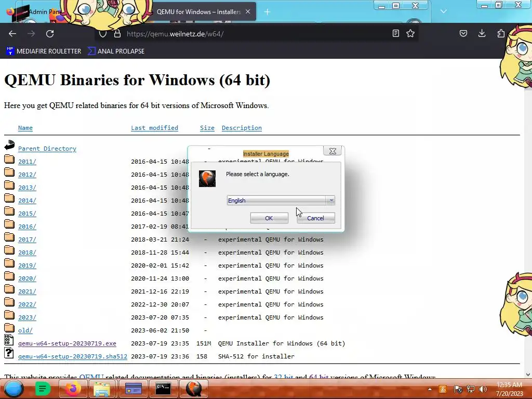
Task: Sort listing by Name
Action: point(25,128)
